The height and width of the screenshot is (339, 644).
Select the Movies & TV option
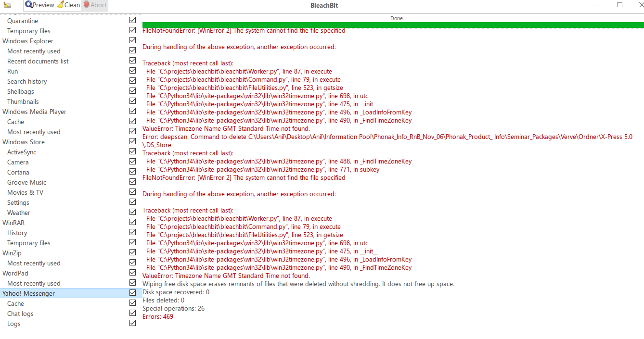25,192
